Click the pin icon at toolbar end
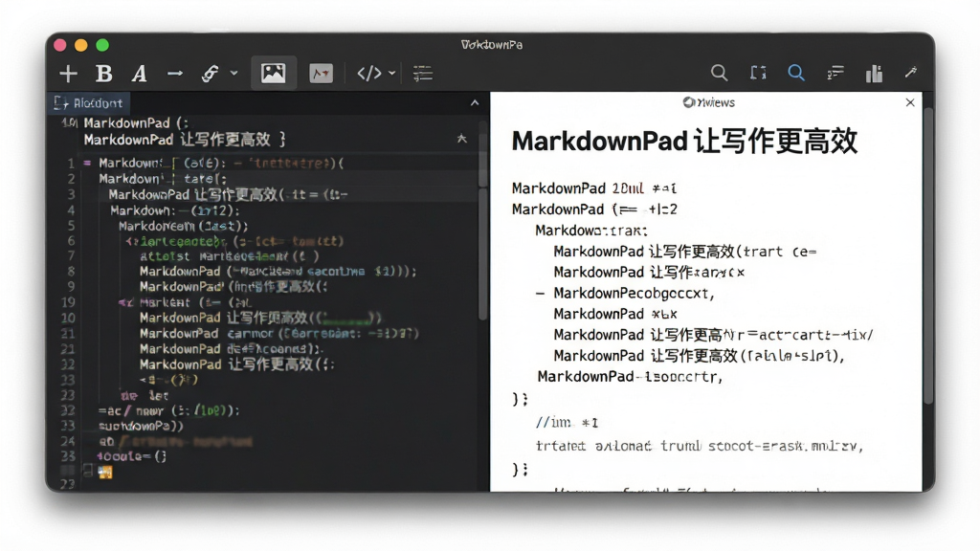Screen dimensions: 980x551 (x=911, y=73)
